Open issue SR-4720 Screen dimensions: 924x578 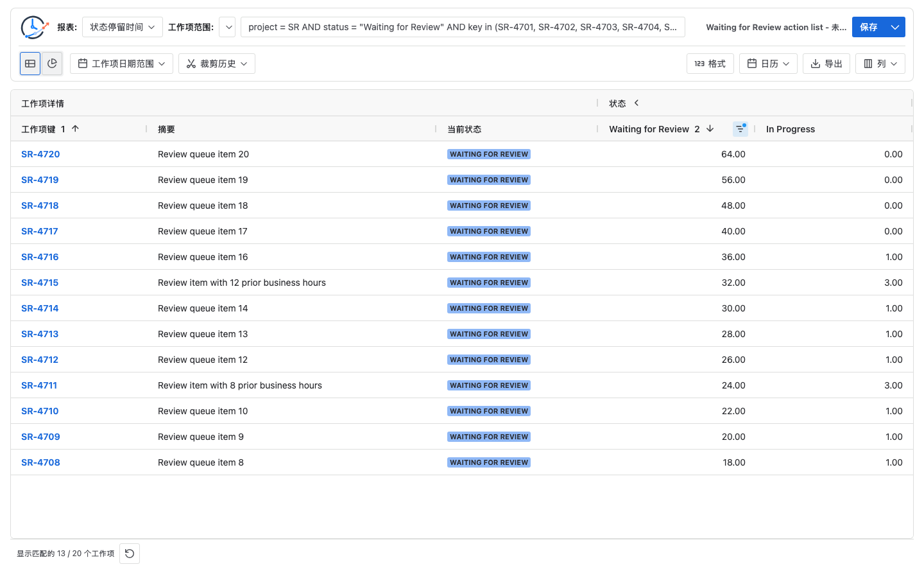click(x=40, y=154)
